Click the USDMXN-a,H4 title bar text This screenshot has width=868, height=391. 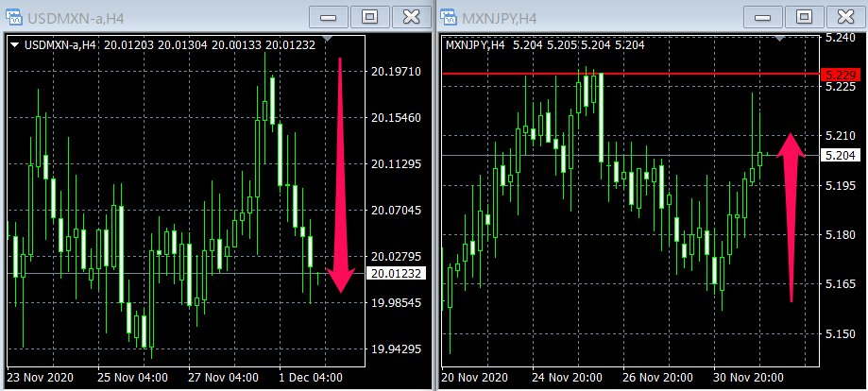(x=76, y=18)
